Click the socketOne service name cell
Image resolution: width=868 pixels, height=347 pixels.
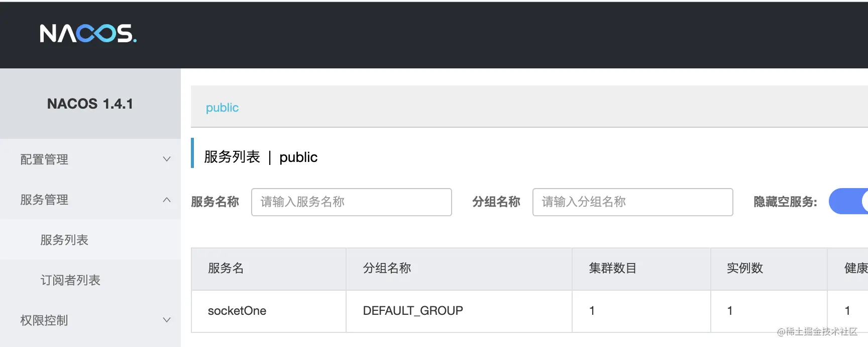[237, 311]
